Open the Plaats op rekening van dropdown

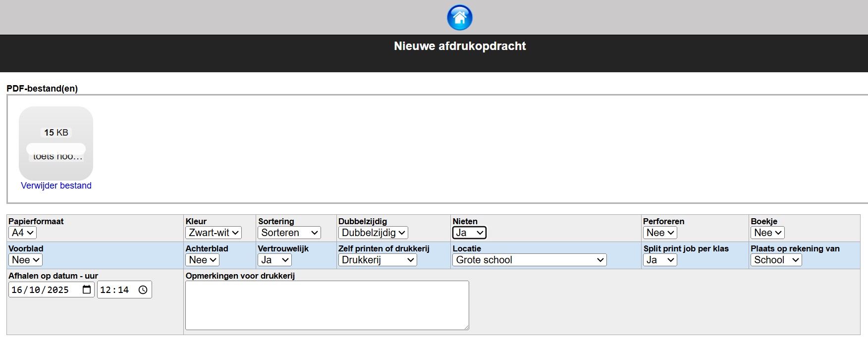(776, 260)
